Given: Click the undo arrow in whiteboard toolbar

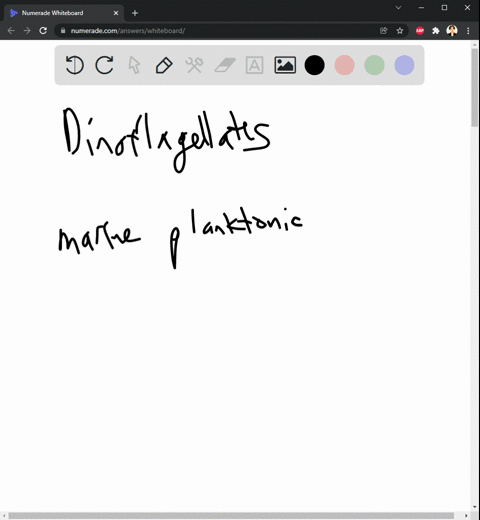Looking at the screenshot, I should click(x=74, y=65).
